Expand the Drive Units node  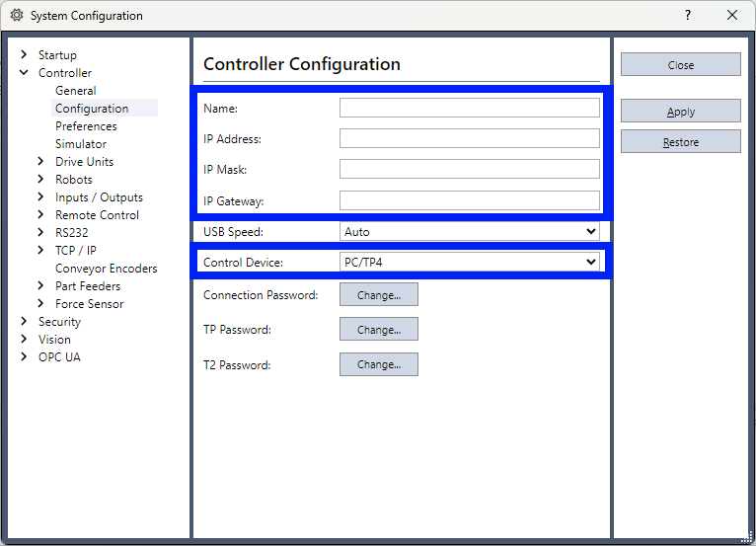pyautogui.click(x=41, y=161)
